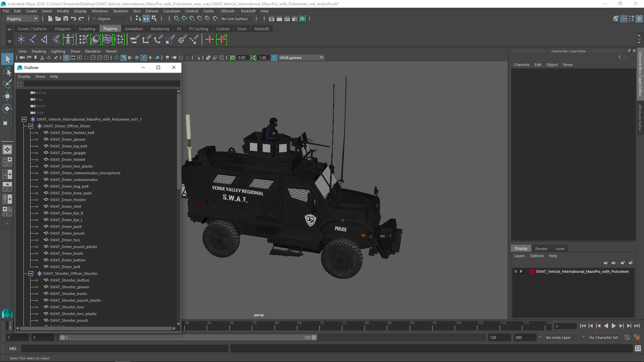Select SWAT_Driver_helmet in the Outliner
This screenshot has height=362, width=644.
(x=67, y=160)
